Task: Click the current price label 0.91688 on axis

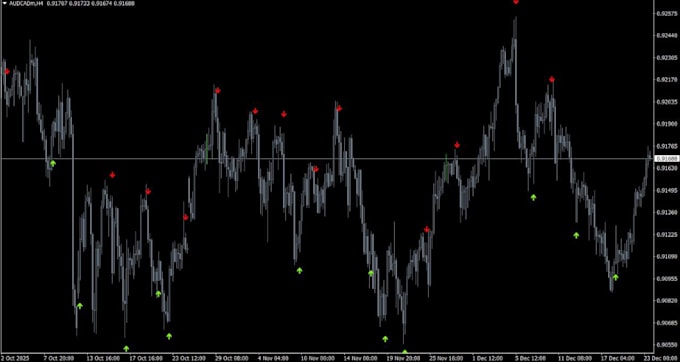Action: coord(666,159)
